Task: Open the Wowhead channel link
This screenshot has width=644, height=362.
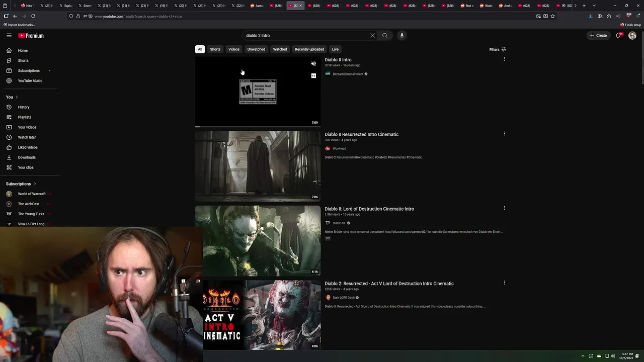Action: (x=339, y=148)
